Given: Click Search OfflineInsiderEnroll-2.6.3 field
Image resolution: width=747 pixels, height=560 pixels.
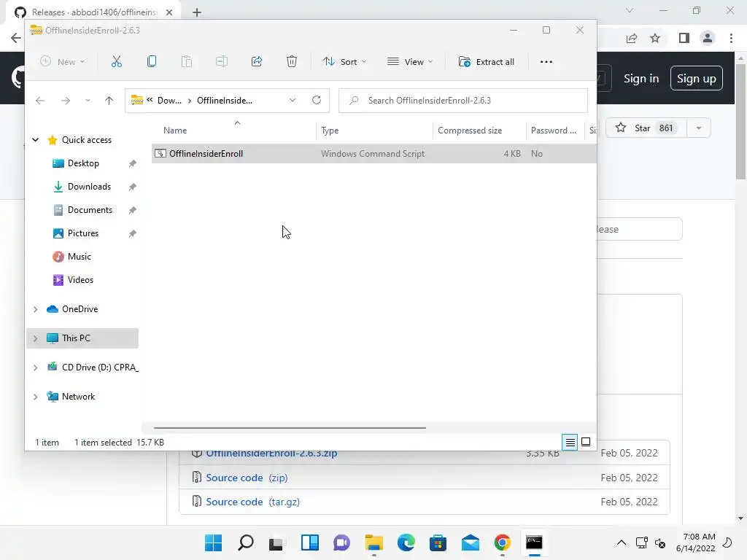Looking at the screenshot, I should 463,101.
